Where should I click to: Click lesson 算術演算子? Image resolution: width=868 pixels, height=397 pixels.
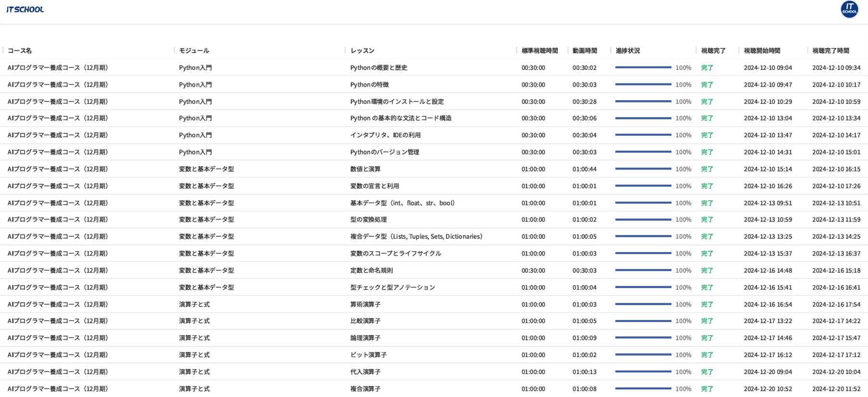point(365,305)
